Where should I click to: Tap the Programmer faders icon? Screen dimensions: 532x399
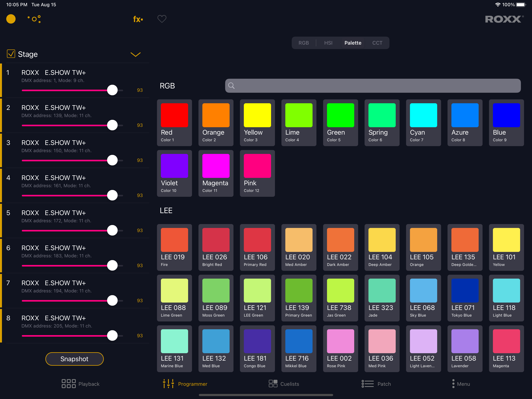point(168,384)
